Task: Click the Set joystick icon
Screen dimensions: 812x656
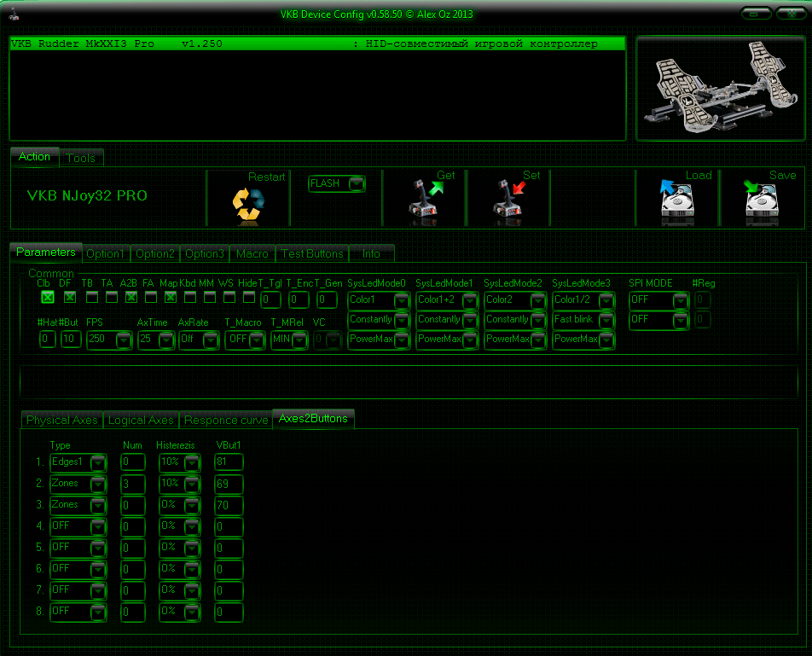Action: pos(511,203)
